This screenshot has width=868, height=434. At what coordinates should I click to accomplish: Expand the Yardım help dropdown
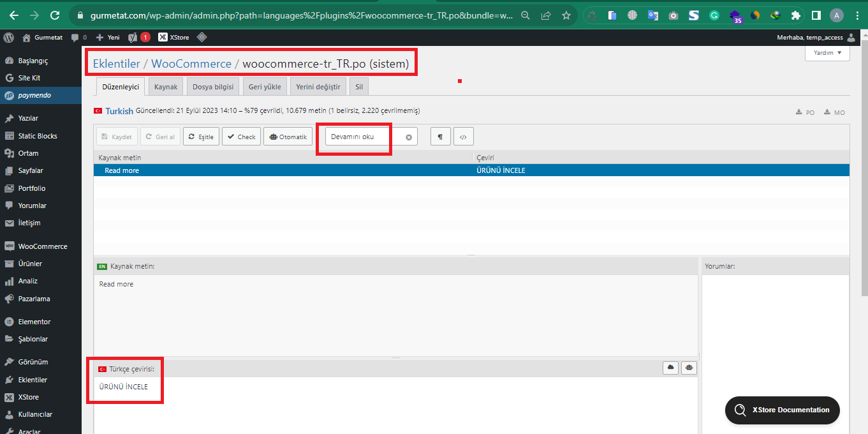coord(827,53)
